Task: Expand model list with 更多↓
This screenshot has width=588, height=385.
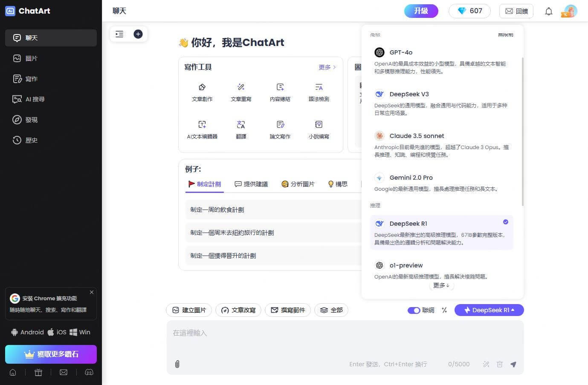Action: click(441, 285)
